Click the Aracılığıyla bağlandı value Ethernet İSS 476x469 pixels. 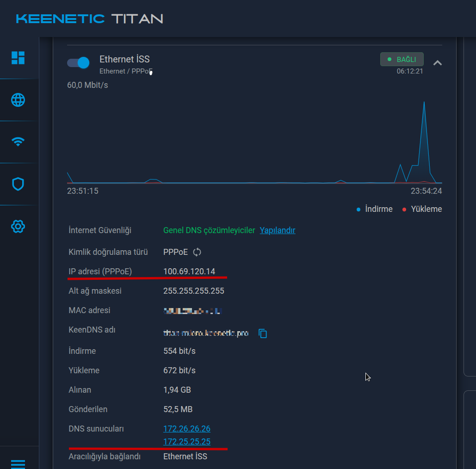point(185,457)
